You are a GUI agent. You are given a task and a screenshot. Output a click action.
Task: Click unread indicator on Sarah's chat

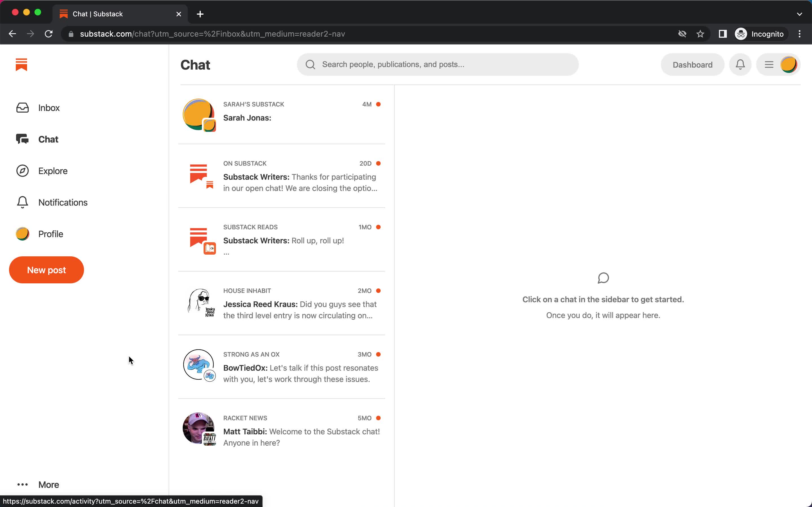point(379,104)
